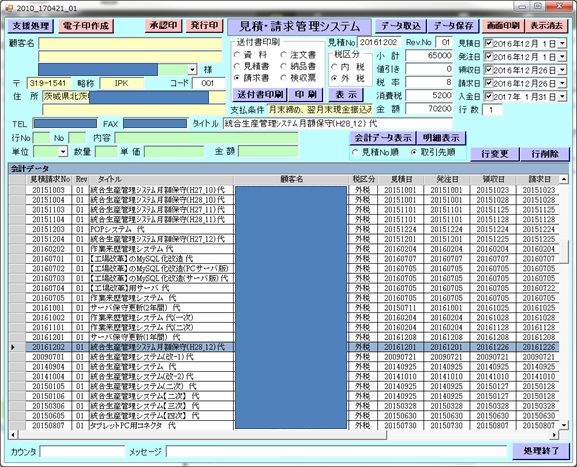This screenshot has height=467, width=577.
Task: Open the 発注日 date picker dropdown
Action: [x=562, y=57]
